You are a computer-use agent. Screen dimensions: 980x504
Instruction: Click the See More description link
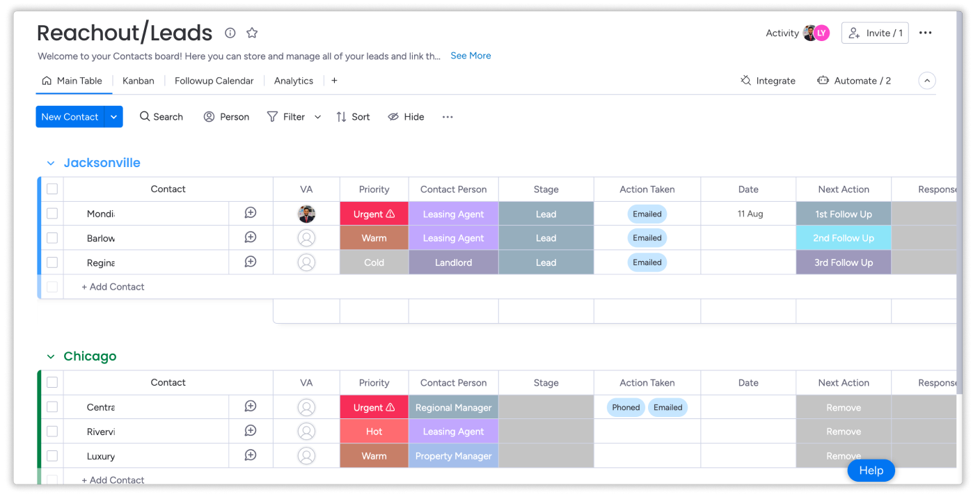click(x=471, y=56)
